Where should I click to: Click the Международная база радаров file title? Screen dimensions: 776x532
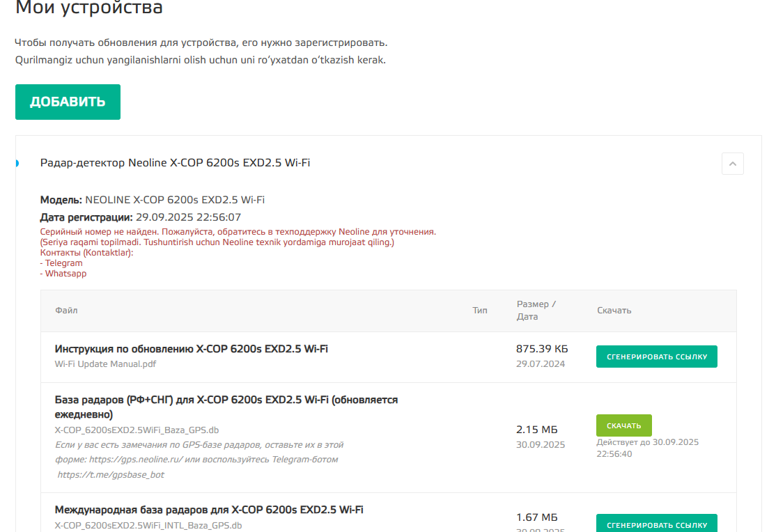click(x=209, y=510)
